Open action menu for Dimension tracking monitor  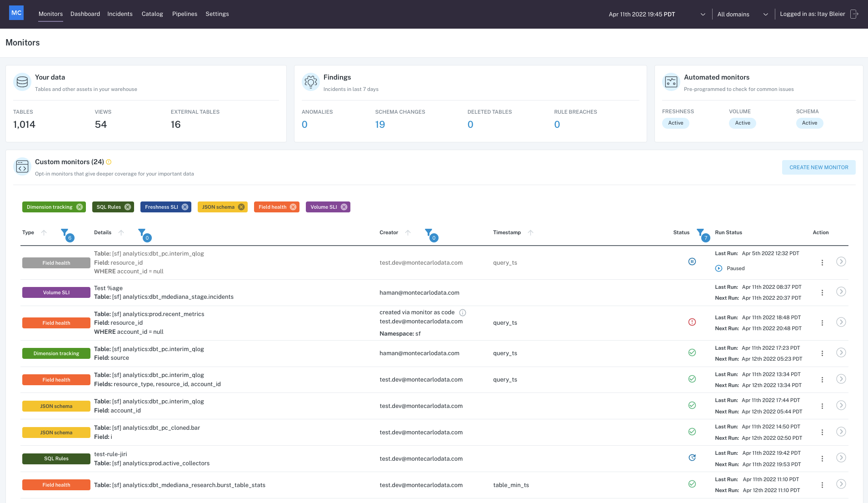coord(822,353)
